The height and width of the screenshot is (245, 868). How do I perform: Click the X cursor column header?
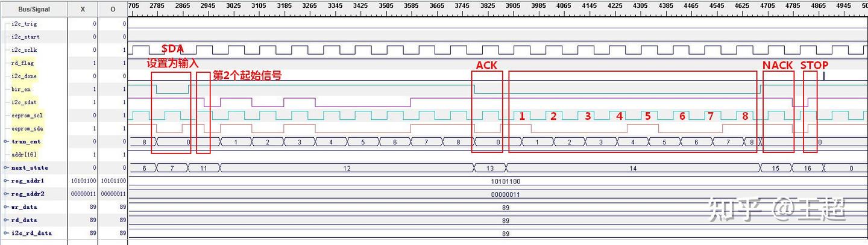point(83,10)
